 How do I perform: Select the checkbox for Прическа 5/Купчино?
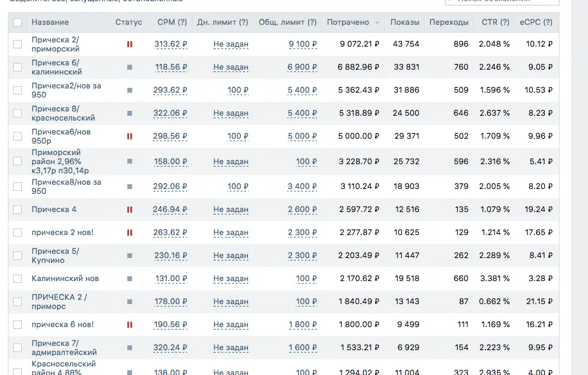click(18, 256)
